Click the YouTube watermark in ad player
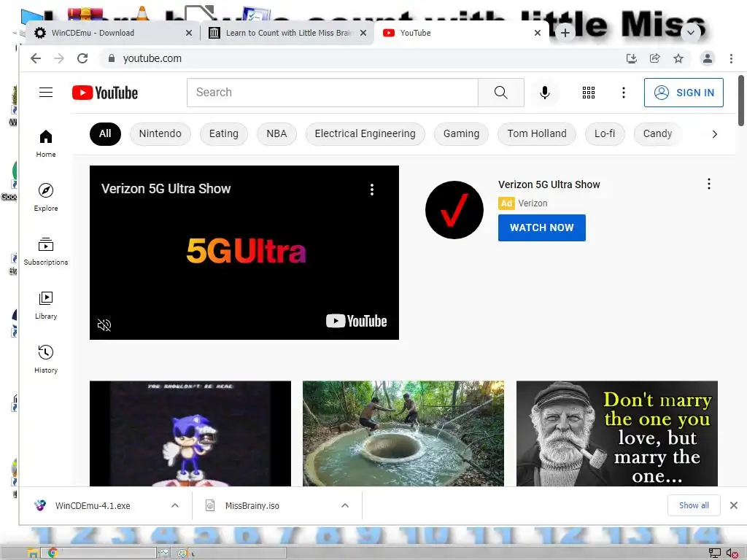 tap(356, 321)
